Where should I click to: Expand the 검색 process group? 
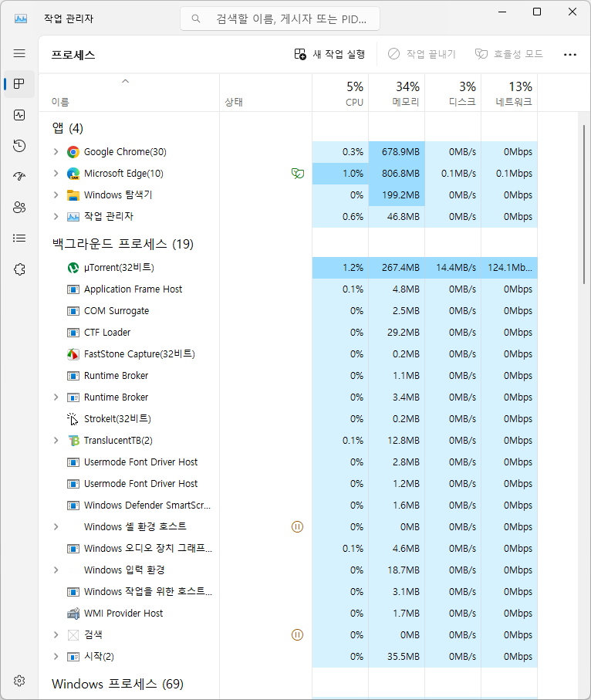56,635
